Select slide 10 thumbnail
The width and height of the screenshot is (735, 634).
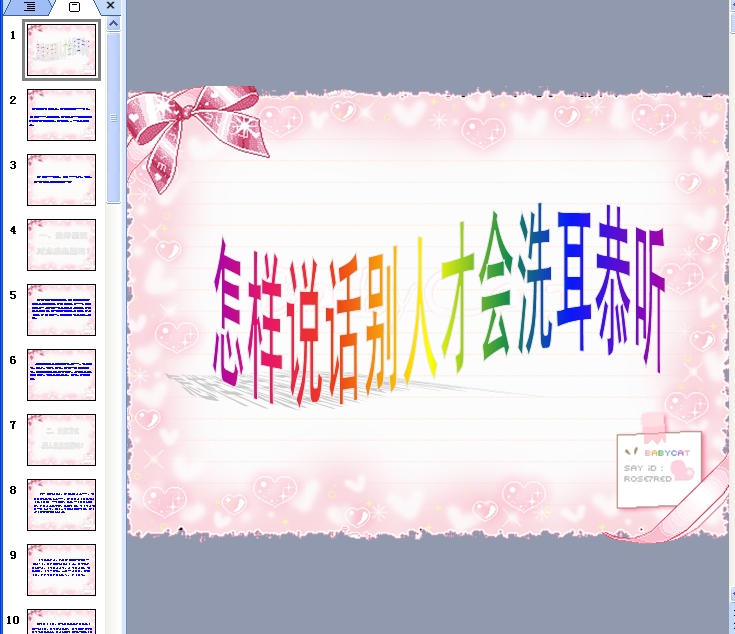pos(61,622)
